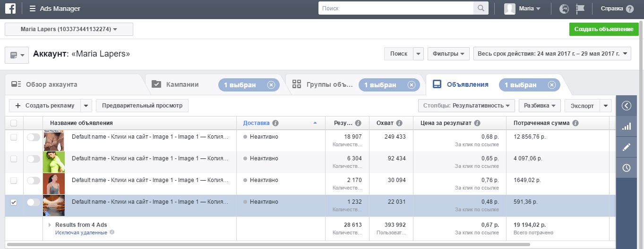Open the charts icon in right sidebar

click(627, 126)
